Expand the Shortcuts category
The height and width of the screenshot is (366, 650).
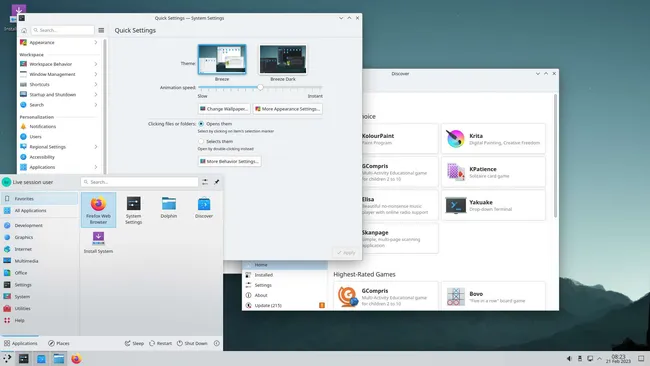pyautogui.click(x=96, y=84)
